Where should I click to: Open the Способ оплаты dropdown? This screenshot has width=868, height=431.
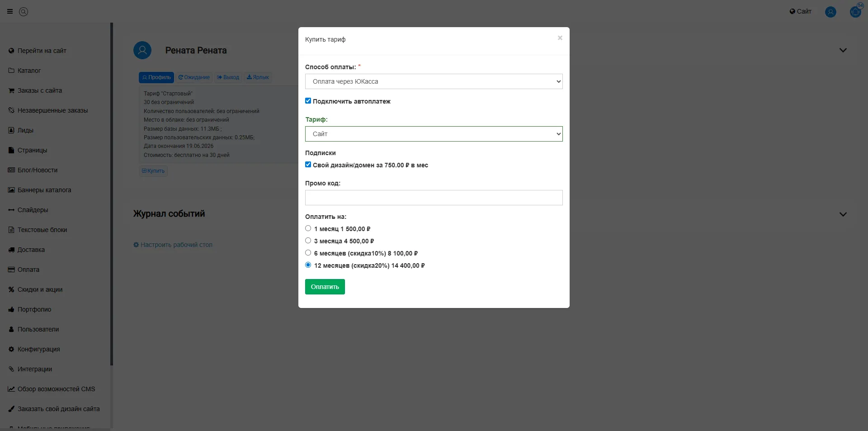(x=434, y=81)
